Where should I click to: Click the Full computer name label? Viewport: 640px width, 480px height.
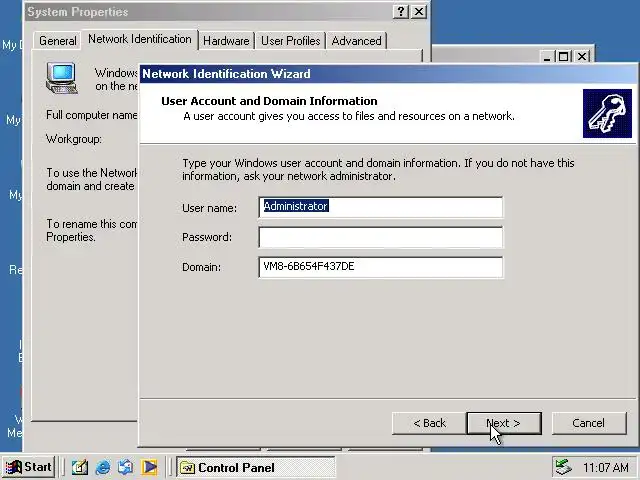(92, 115)
